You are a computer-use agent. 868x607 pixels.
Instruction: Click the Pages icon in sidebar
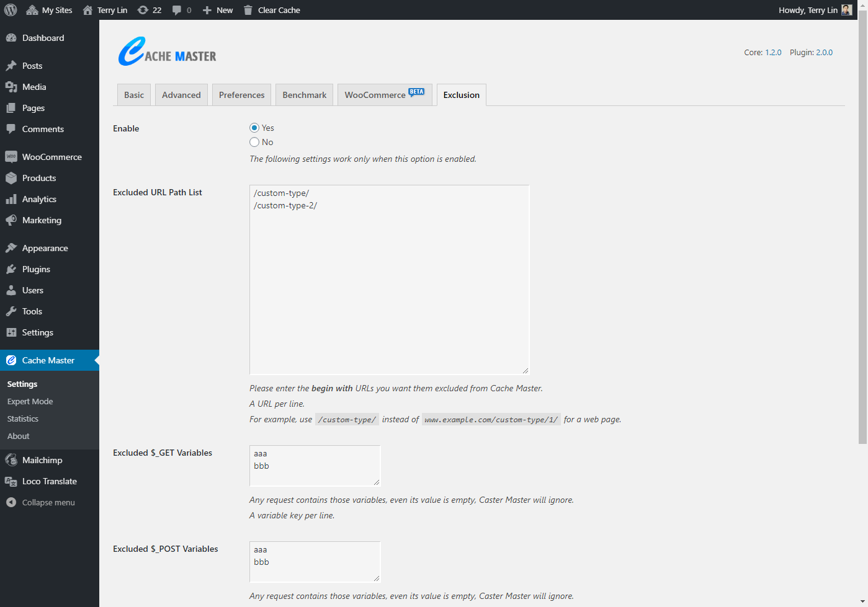[11, 108]
